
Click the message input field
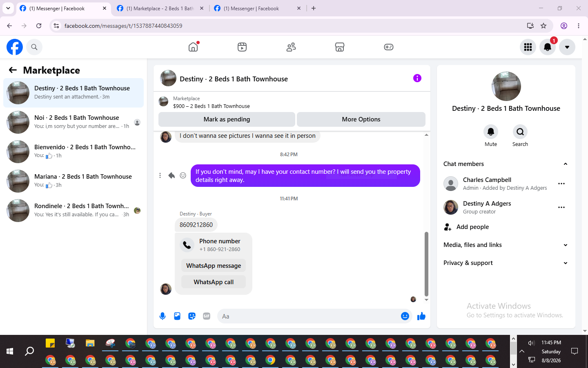coord(310,316)
